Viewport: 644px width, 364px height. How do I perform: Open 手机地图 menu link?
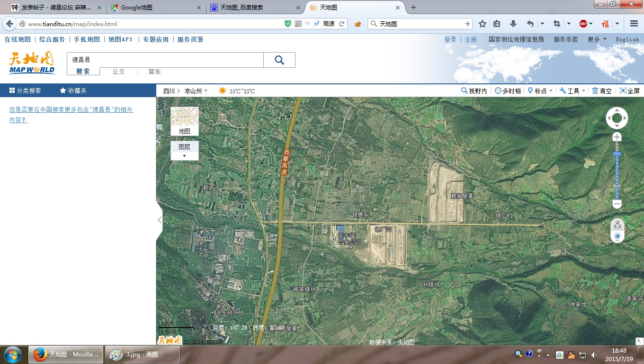coord(87,39)
